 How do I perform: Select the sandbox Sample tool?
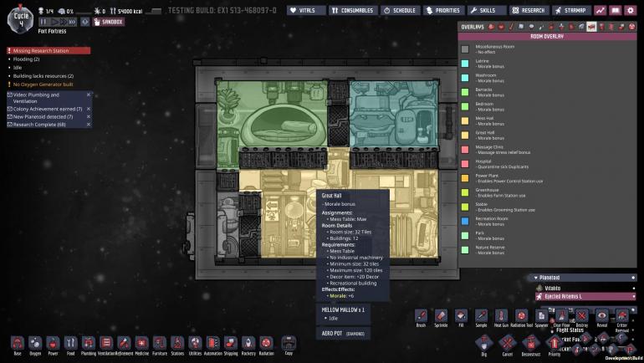(481, 318)
